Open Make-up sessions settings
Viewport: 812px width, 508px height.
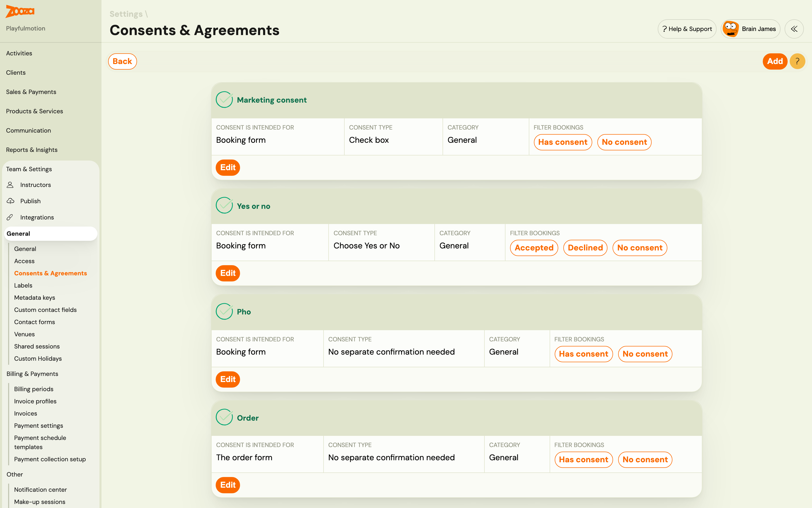[40, 502]
